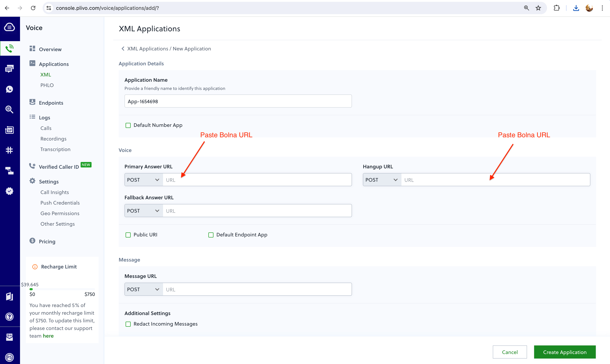The height and width of the screenshot is (364, 610).
Task: Click the browser forward arrow
Action: (20, 8)
